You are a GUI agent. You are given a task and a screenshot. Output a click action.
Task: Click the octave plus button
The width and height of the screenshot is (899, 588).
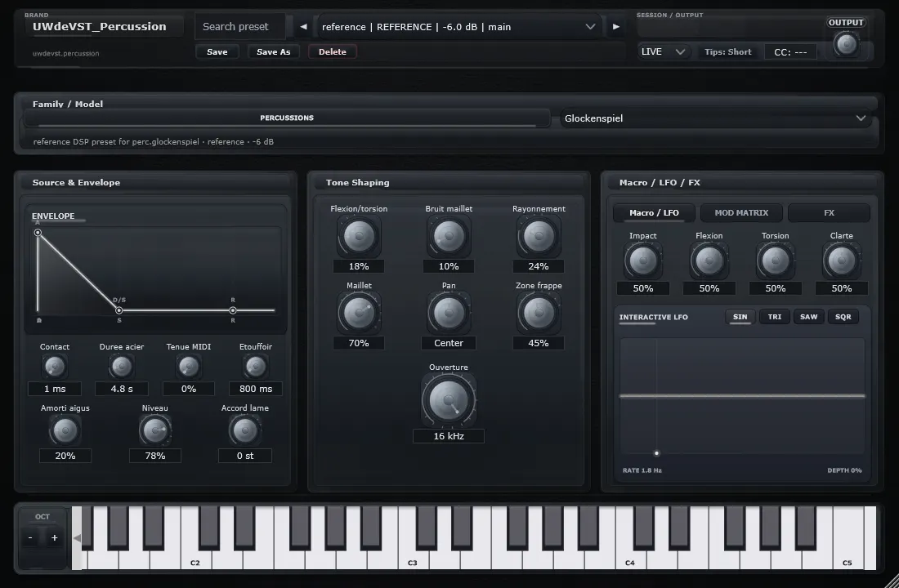(x=55, y=537)
